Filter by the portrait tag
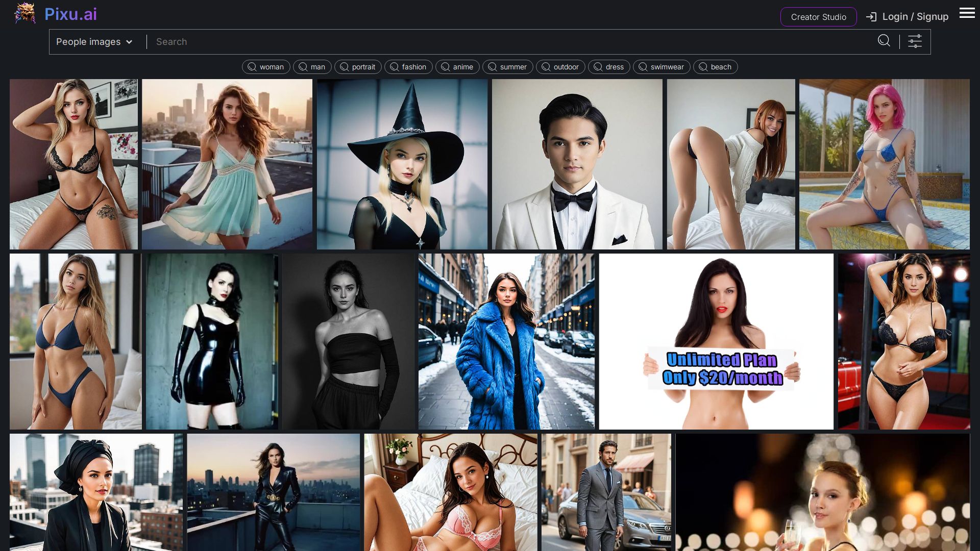The height and width of the screenshot is (551, 980). (358, 67)
